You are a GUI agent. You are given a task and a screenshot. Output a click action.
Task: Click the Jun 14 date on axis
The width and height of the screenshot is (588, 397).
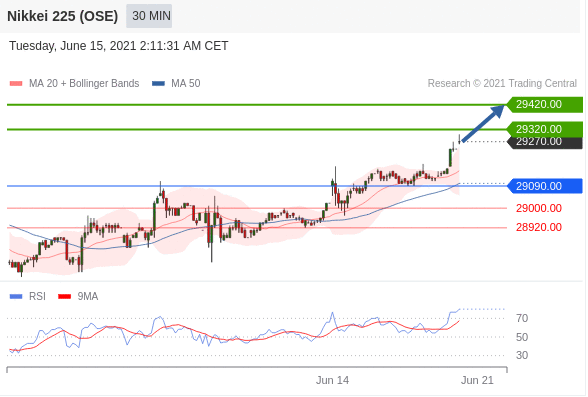point(332,380)
